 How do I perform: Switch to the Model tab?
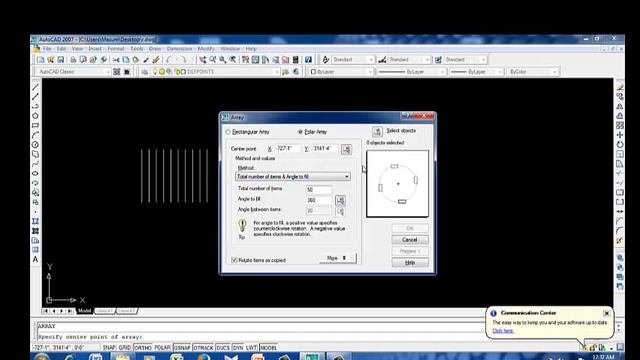(x=84, y=311)
